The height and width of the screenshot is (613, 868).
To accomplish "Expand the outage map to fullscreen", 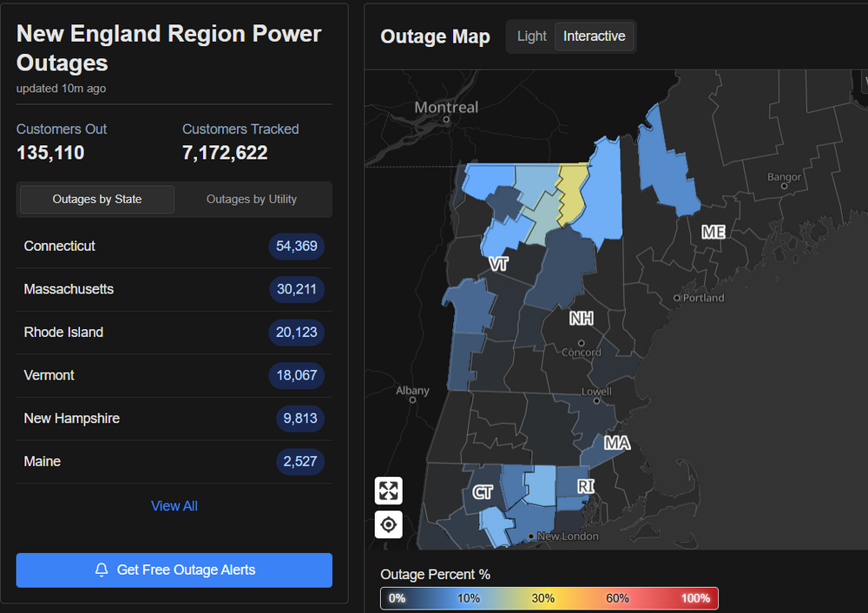I will pos(388,491).
